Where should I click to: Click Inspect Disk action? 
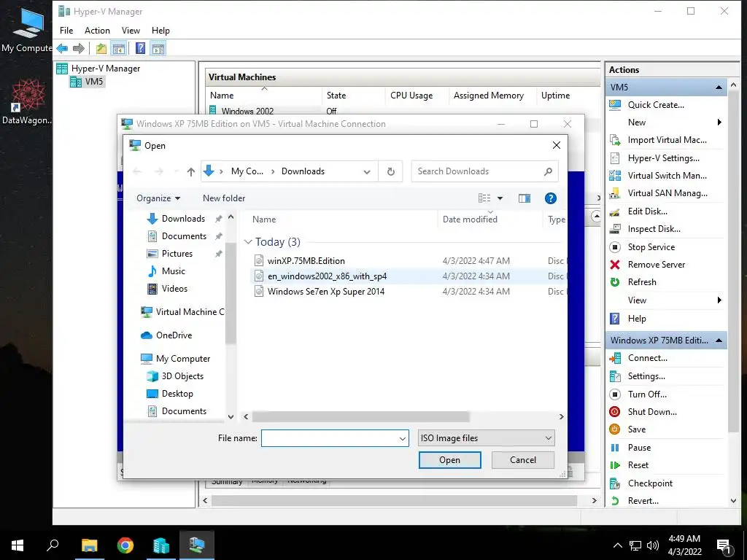654,229
